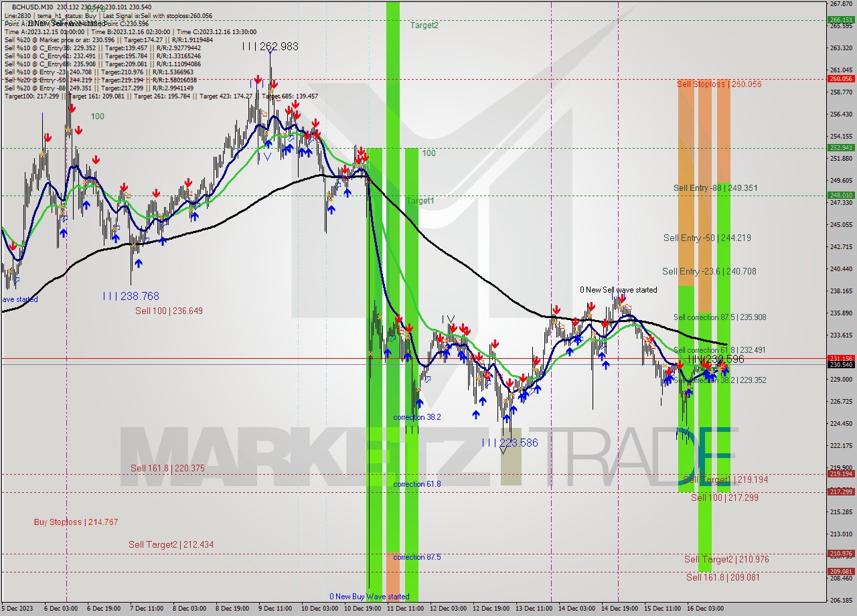Click red price tag 209.081 on axis
Image resolution: width=857 pixels, height=616 pixels.
coord(842,571)
